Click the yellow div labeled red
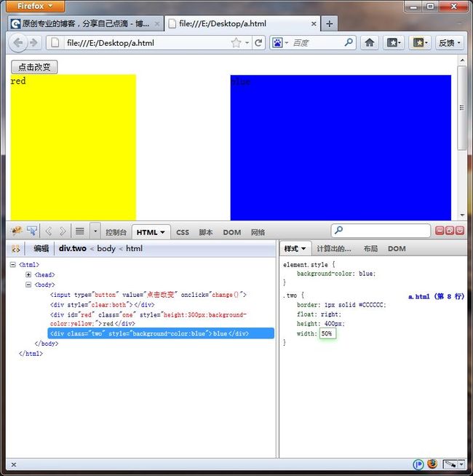The image size is (473, 476). [73, 147]
